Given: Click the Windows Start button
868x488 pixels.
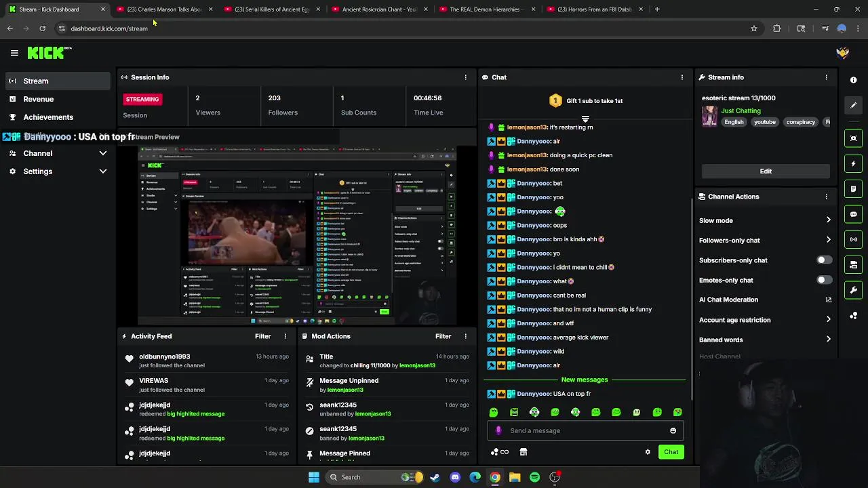Looking at the screenshot, I should coord(314,477).
